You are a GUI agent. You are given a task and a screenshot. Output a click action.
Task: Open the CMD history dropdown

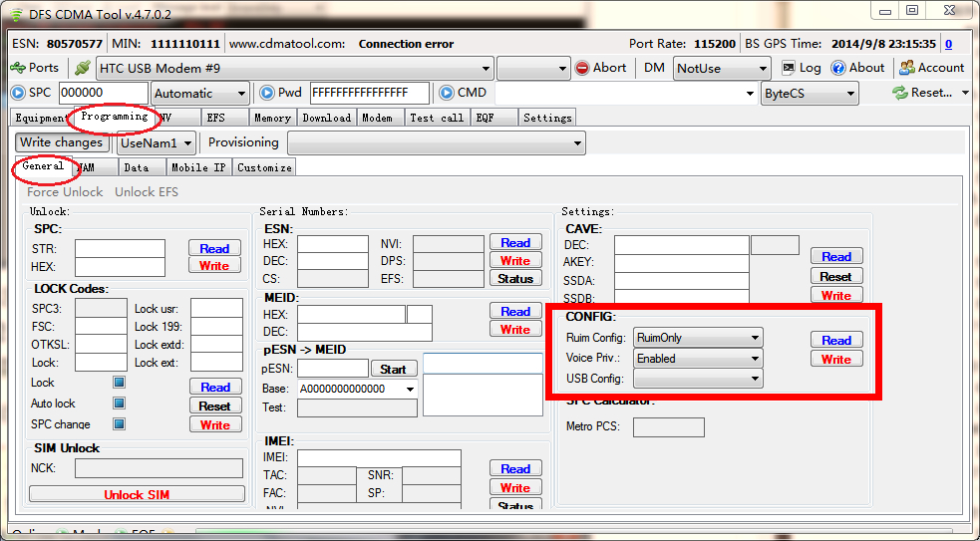[x=750, y=94]
